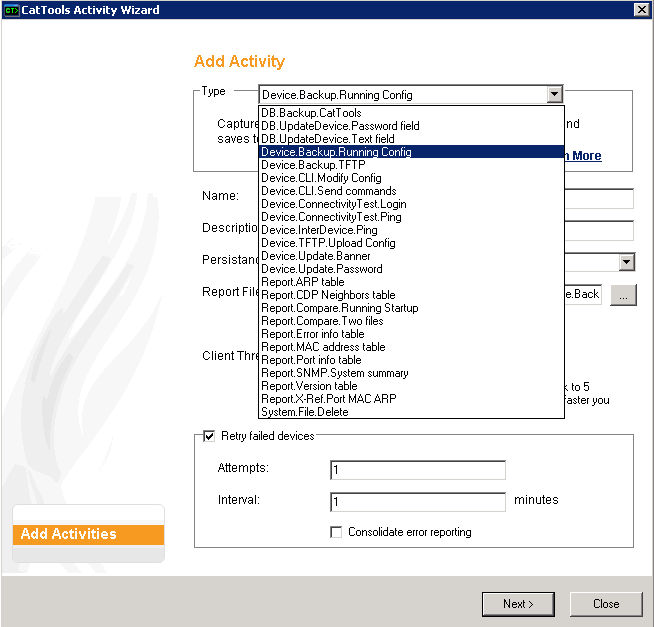This screenshot has width=654, height=627.
Task: Select Device.CLI.Modify Config option
Action: click(411, 178)
